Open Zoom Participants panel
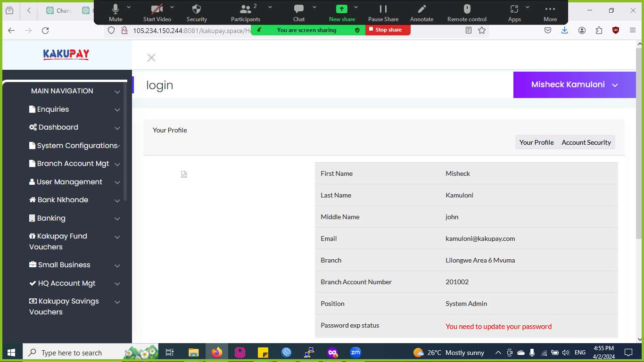Image resolution: width=644 pixels, height=362 pixels. coord(245,13)
